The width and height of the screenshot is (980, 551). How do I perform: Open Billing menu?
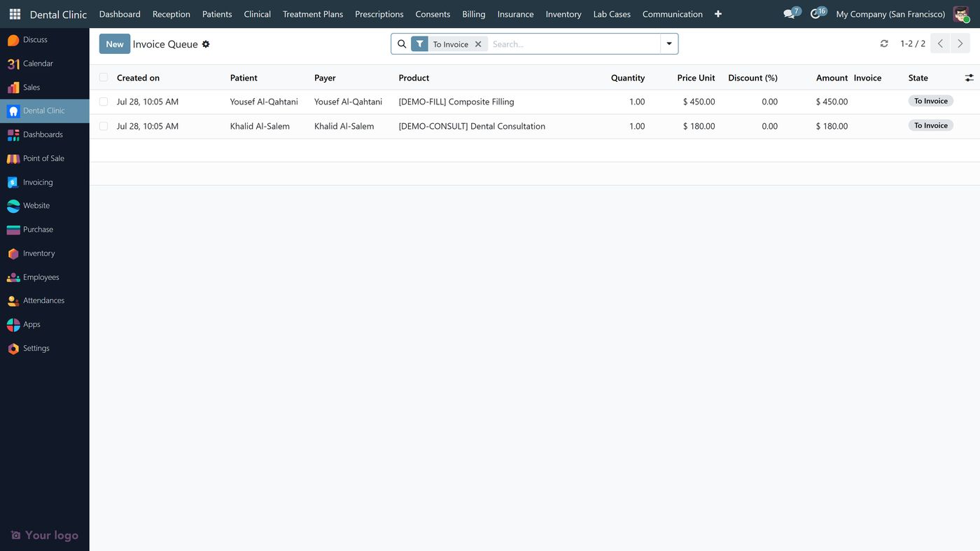(474, 14)
